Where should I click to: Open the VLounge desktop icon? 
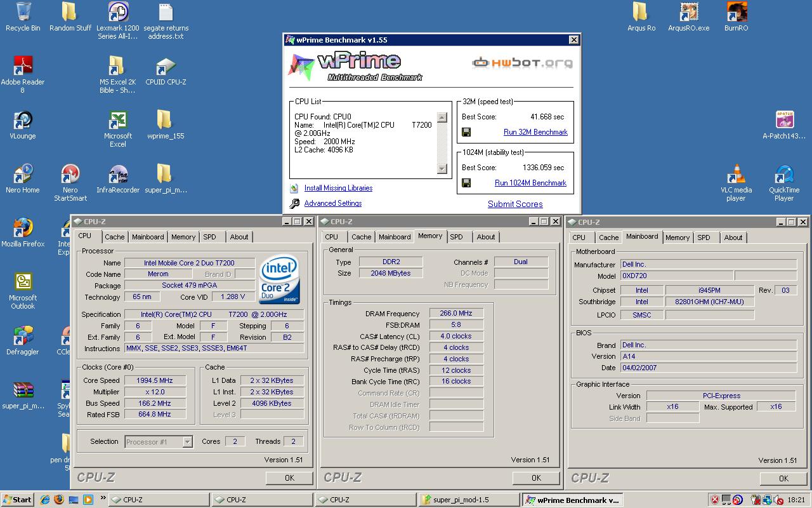tap(23, 125)
